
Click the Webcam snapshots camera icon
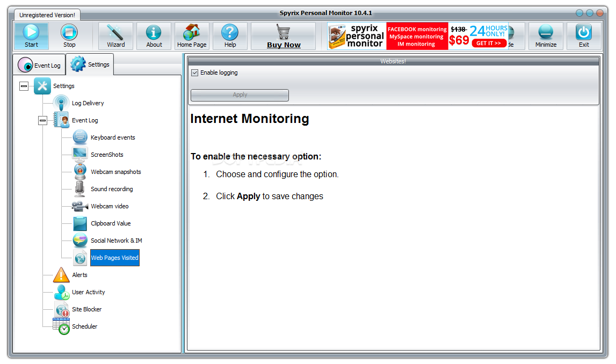pyautogui.click(x=80, y=172)
